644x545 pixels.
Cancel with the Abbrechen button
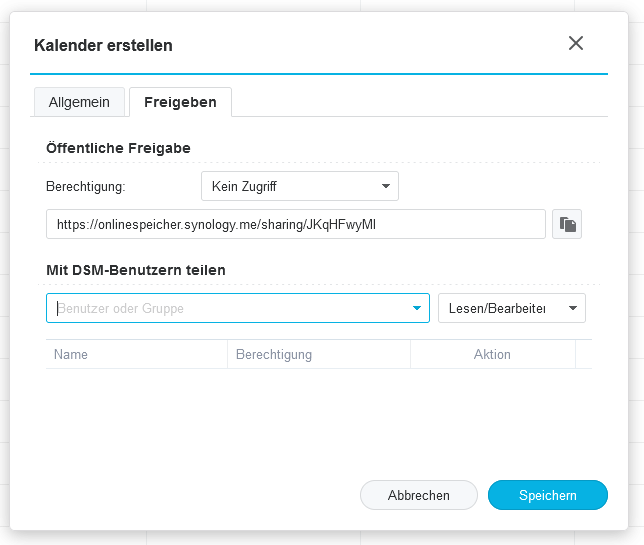coord(419,495)
